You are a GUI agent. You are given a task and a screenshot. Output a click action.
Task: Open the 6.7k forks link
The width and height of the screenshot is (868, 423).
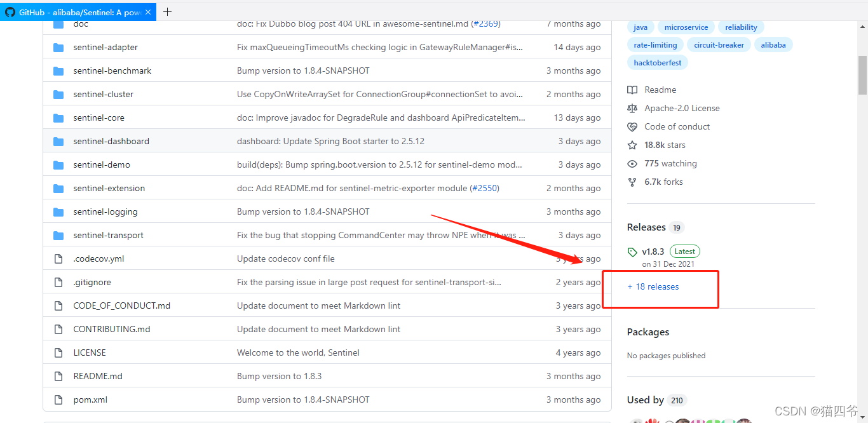[x=663, y=182]
